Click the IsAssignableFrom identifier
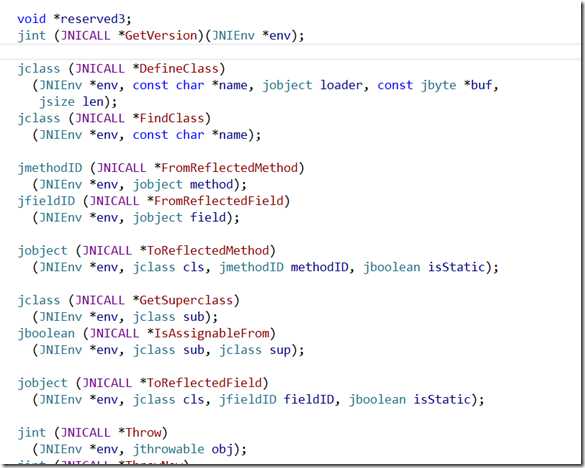585x468 pixels. point(212,333)
